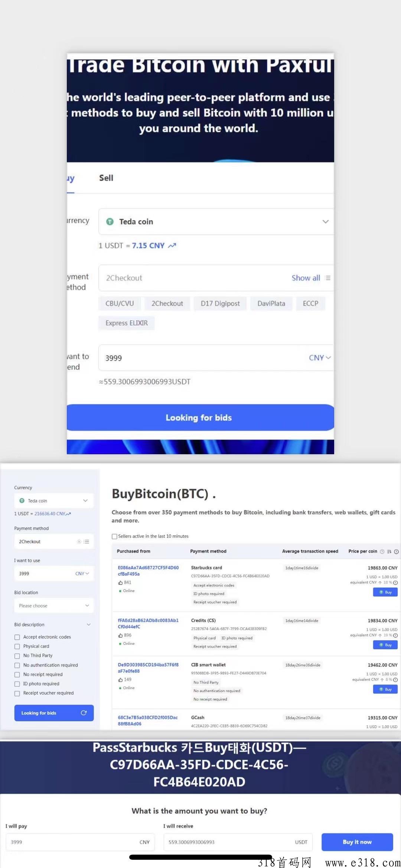Collapse the Bid description section
Screen dimensions: 401x868
tap(89, 625)
